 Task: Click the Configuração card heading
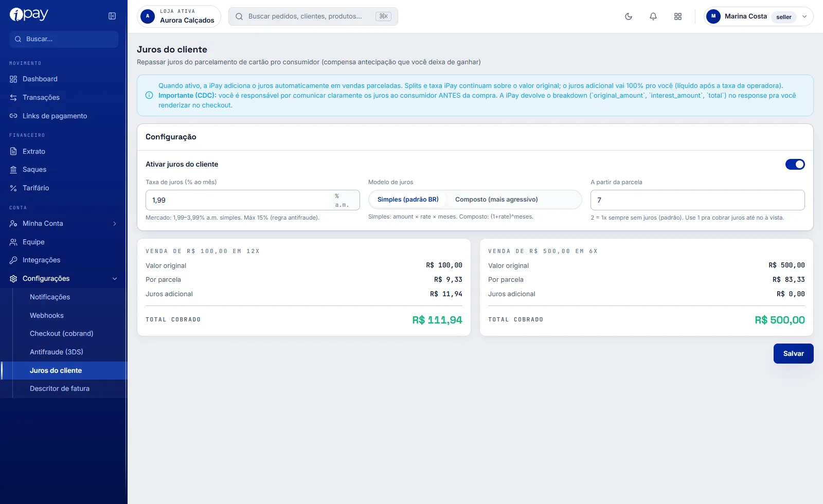171,137
